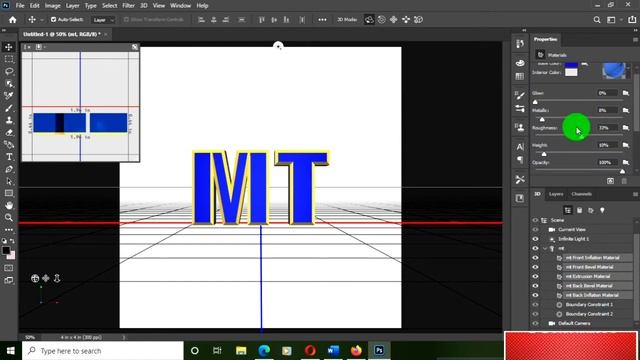
Task: Adjust the Opacity slider handle
Action: (622, 171)
